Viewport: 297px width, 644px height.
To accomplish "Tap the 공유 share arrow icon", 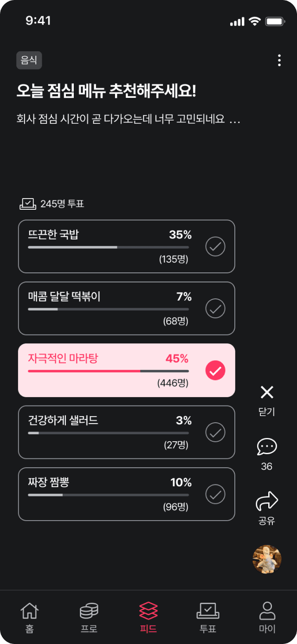I will tap(267, 502).
